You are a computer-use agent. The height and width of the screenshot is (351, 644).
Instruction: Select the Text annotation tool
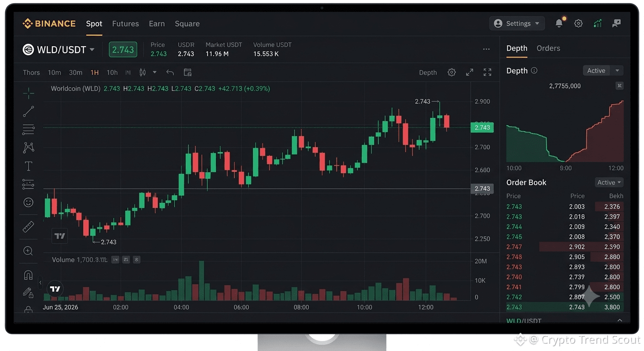pyautogui.click(x=28, y=166)
